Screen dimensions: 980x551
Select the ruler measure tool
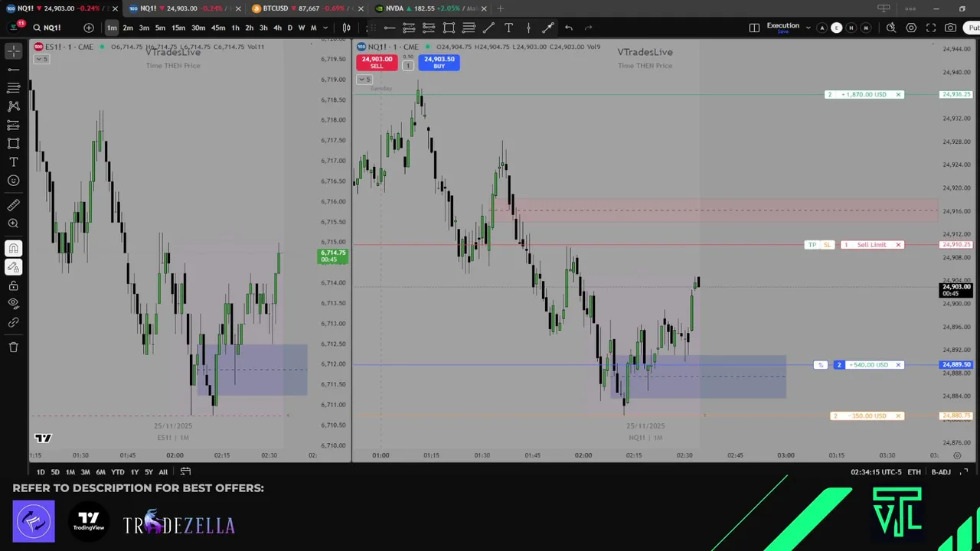[13, 205]
